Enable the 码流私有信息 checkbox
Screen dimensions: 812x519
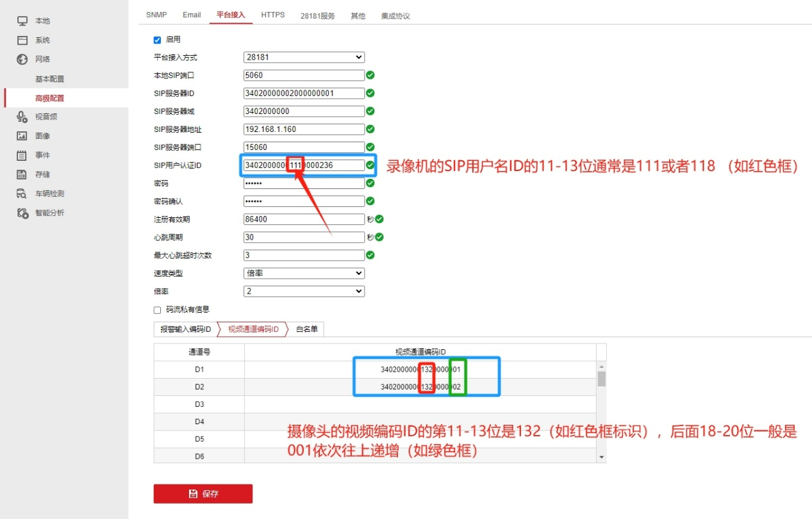point(157,309)
